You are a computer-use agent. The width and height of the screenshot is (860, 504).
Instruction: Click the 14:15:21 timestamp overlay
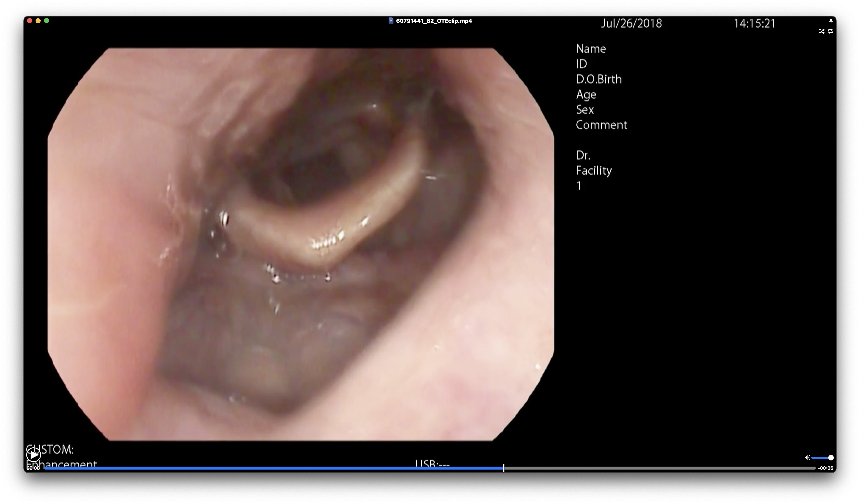point(755,23)
